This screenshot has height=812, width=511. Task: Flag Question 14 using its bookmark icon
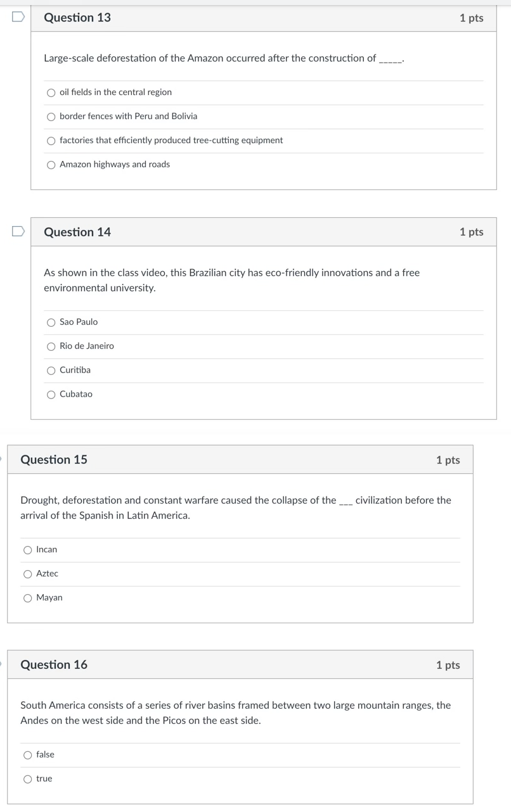click(19, 231)
